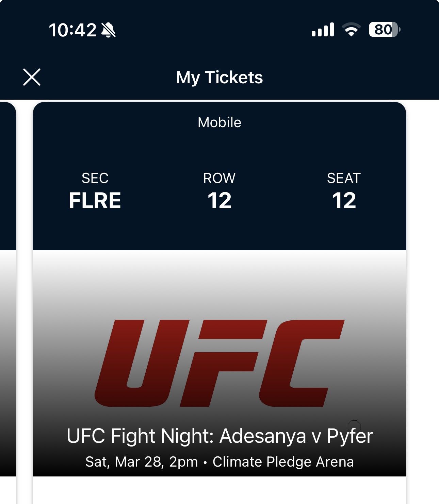Open UFC Fight Night: Adesanya v Pyfer title
Screen dimensions: 439x504
[x=219, y=436]
